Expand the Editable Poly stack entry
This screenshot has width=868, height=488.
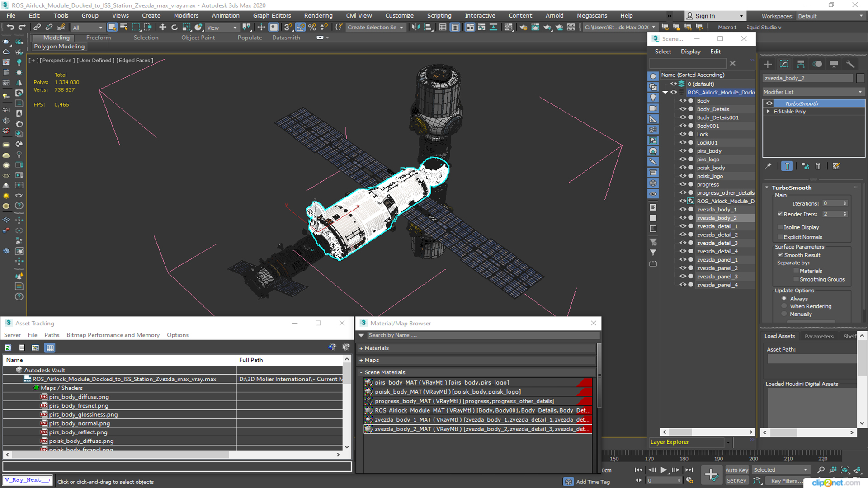coord(768,111)
